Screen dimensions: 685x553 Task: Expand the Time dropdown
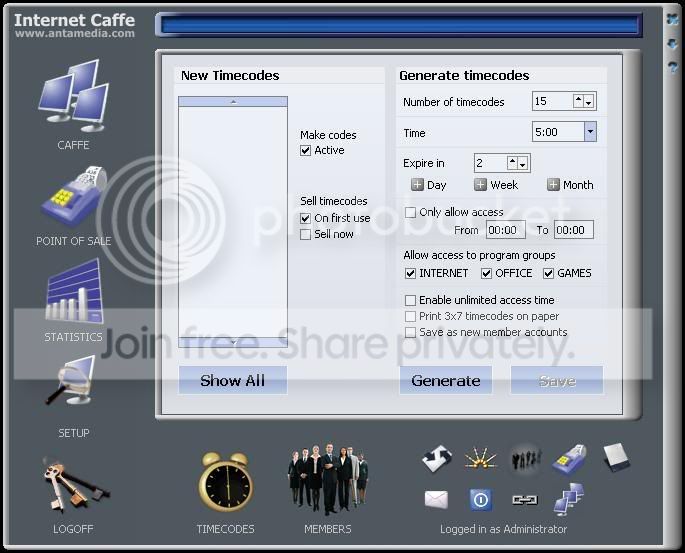[590, 131]
